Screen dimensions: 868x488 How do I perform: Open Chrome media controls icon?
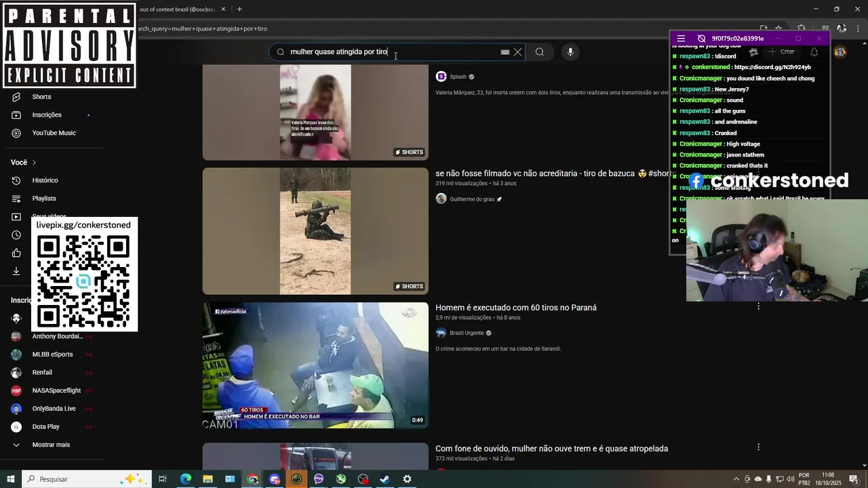[825, 28]
